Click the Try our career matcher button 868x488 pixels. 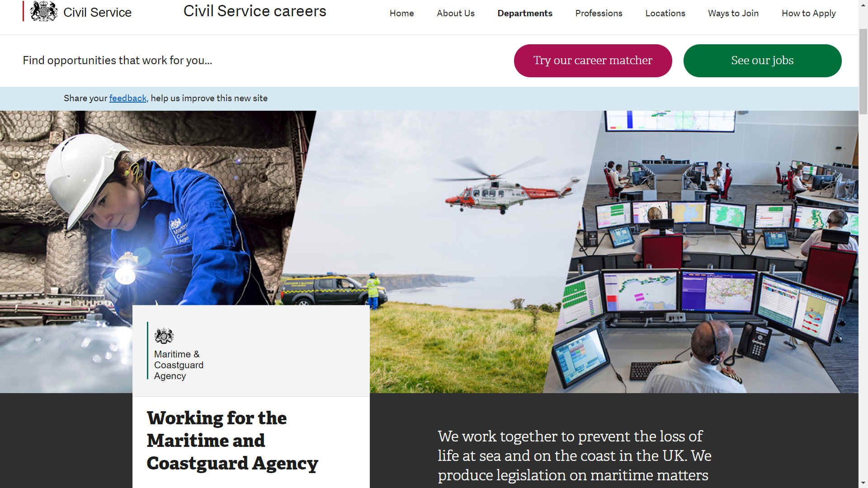(x=593, y=61)
